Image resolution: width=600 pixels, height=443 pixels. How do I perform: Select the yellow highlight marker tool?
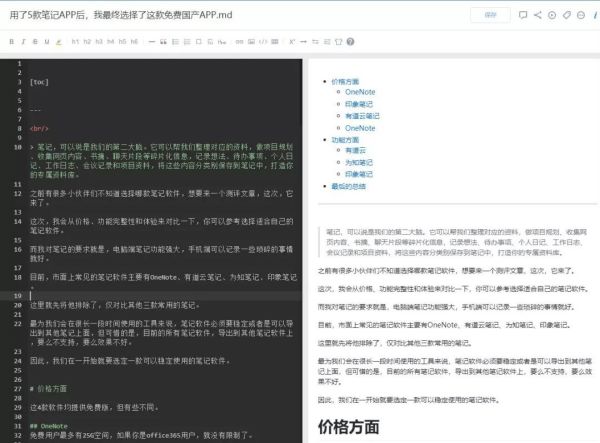pyautogui.click(x=59, y=42)
